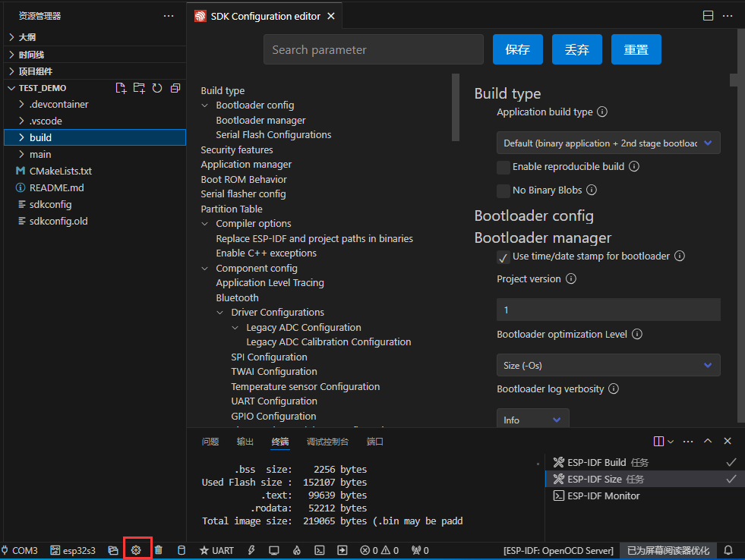
Task: Maximize the terminal panel with caret icon
Action: point(708,441)
